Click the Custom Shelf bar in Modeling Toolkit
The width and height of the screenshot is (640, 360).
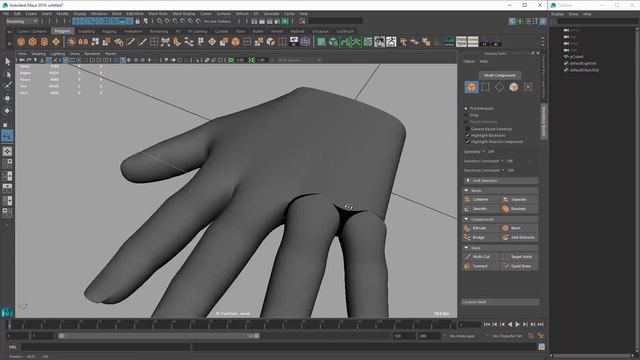point(500,302)
